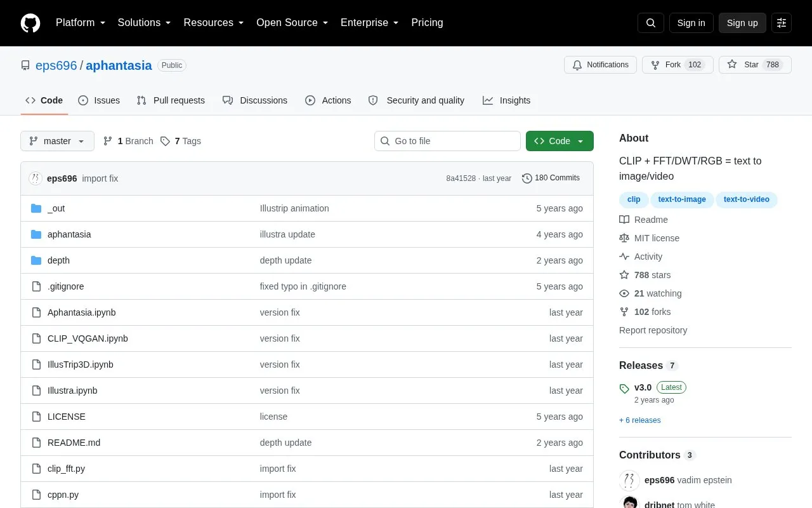Open the Pricing link
Image resolution: width=812 pixels, height=508 pixels.
coord(427,23)
